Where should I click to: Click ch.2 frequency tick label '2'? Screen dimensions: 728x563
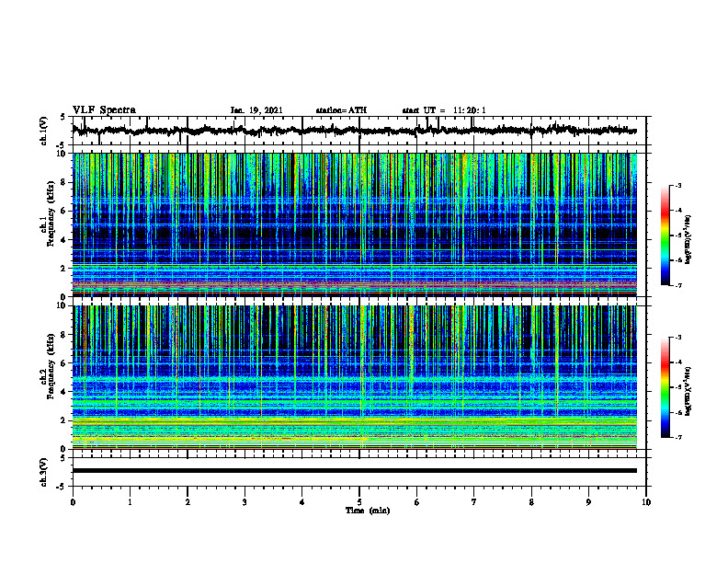[64, 420]
